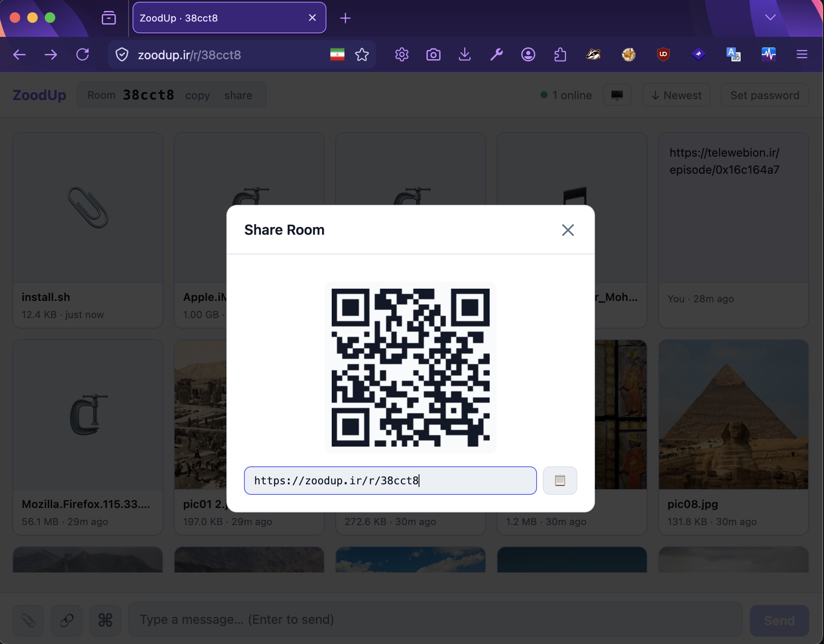Open the account profile icon
Screen dimensions: 824x644
tap(528, 54)
